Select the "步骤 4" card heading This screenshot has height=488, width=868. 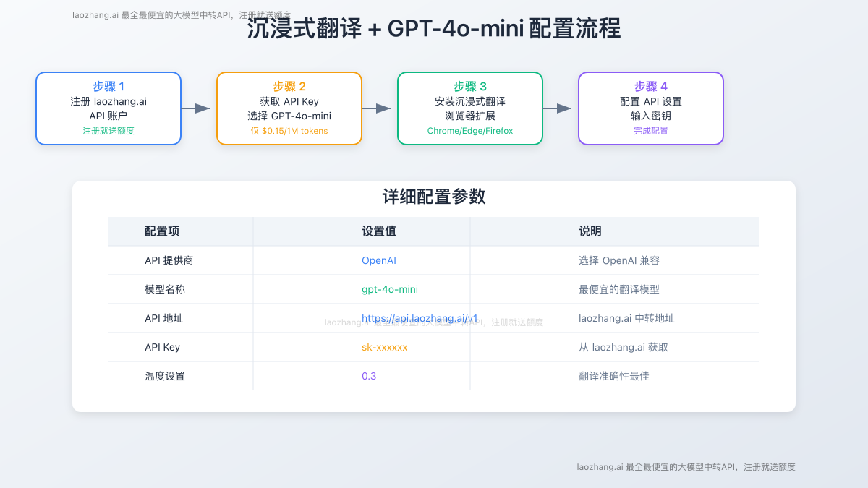[651, 87]
